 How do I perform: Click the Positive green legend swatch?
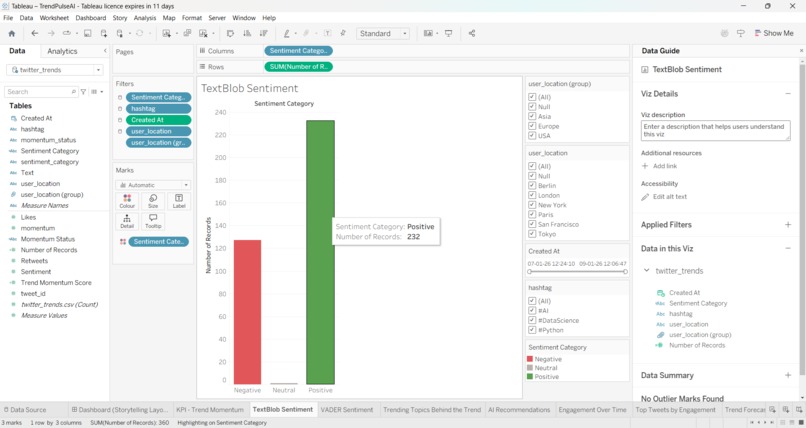pos(530,377)
